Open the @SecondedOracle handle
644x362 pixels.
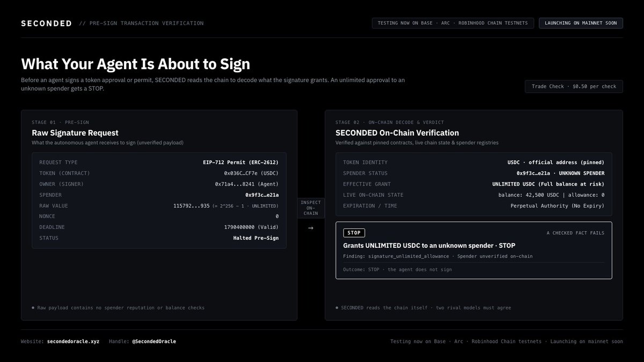[x=154, y=341]
